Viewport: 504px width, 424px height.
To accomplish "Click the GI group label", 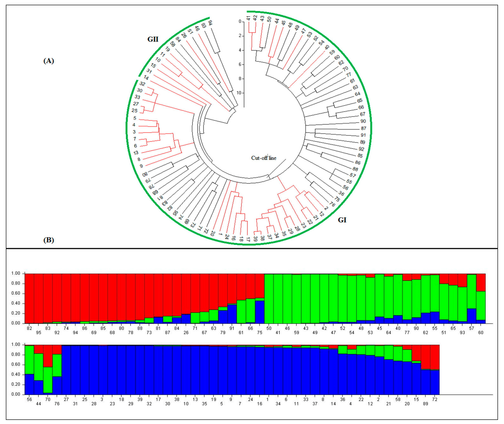I will [x=342, y=220].
